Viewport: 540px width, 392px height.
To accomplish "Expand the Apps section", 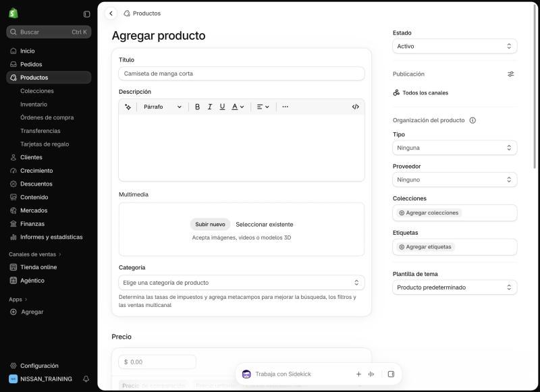I will (x=18, y=300).
